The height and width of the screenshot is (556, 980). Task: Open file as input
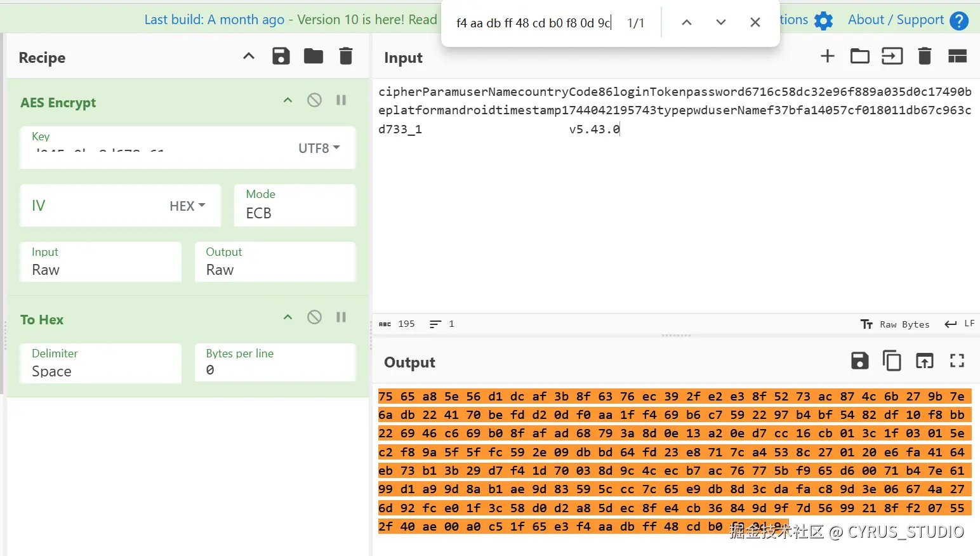click(x=859, y=56)
